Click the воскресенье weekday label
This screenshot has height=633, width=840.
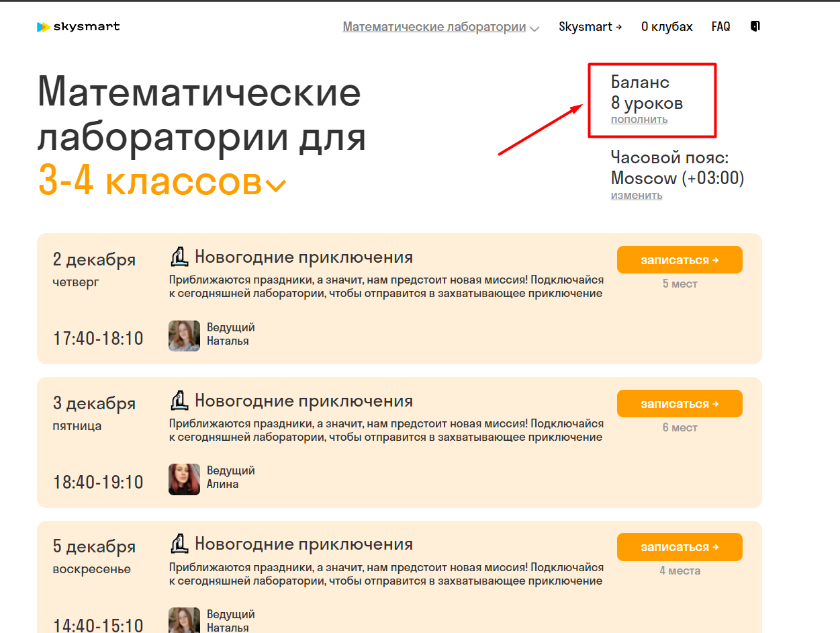[92, 570]
